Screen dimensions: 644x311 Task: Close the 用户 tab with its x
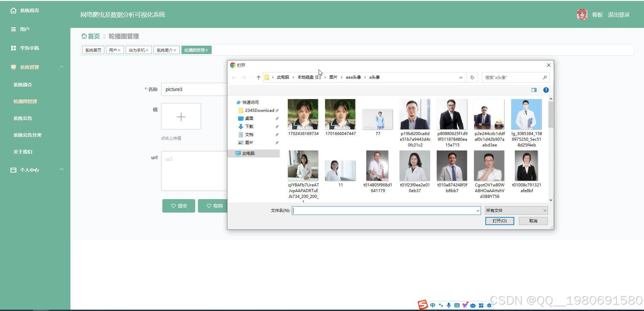119,50
